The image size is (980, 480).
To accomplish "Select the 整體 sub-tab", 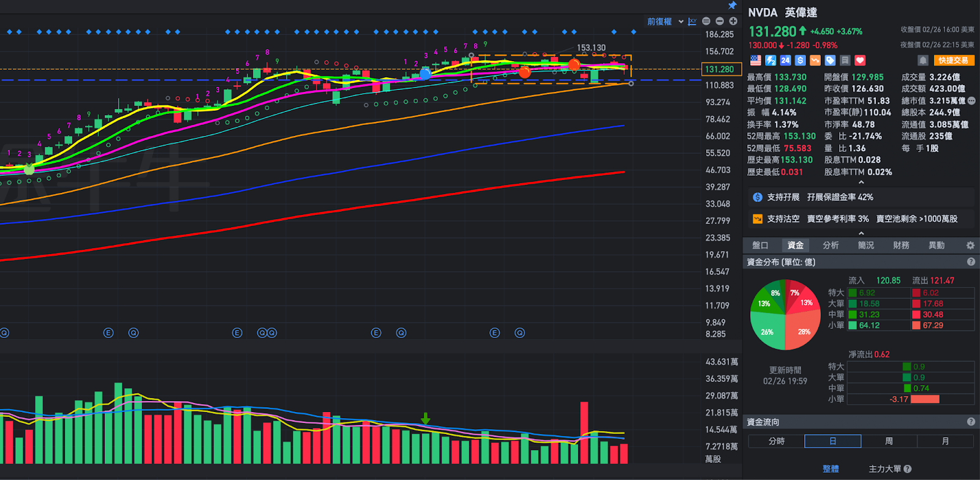I will (x=831, y=469).
